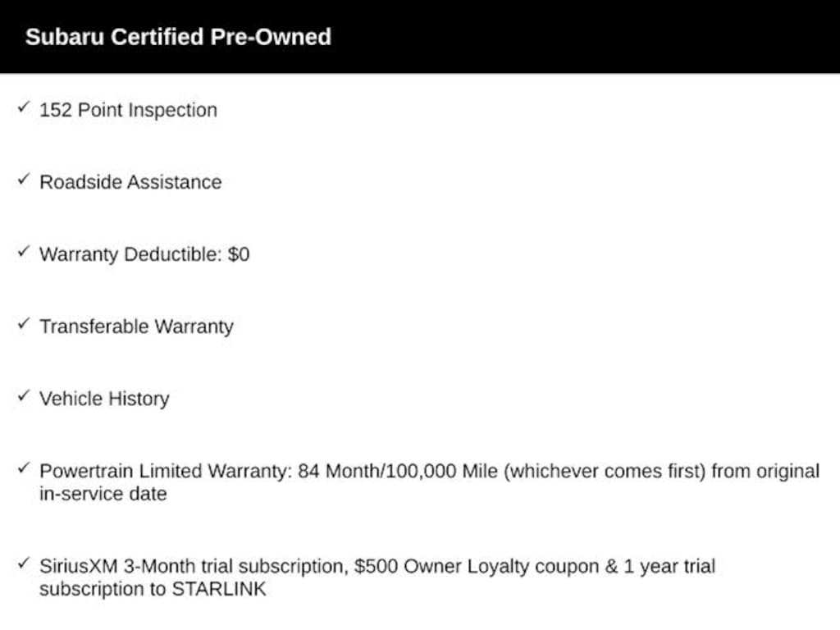Click the in-service date text line
Screen dimensions: 840x630
coord(103,494)
